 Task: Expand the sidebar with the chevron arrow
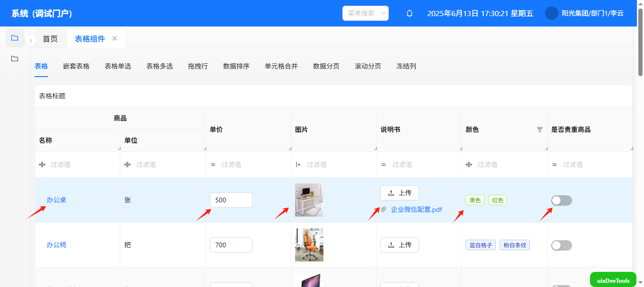[x=30, y=41]
